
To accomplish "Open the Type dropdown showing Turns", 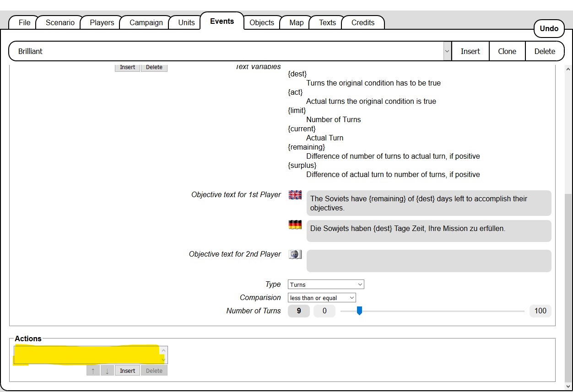I will click(x=326, y=285).
